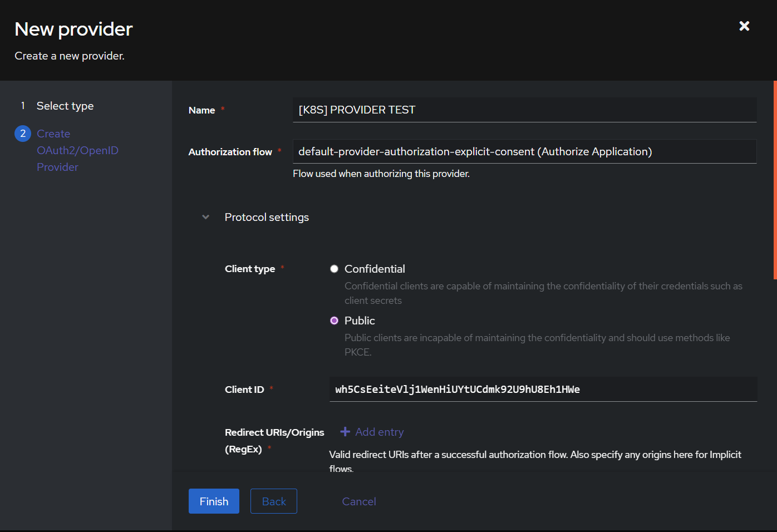The height and width of the screenshot is (532, 777).
Task: Click the Name field label
Action: (x=202, y=110)
